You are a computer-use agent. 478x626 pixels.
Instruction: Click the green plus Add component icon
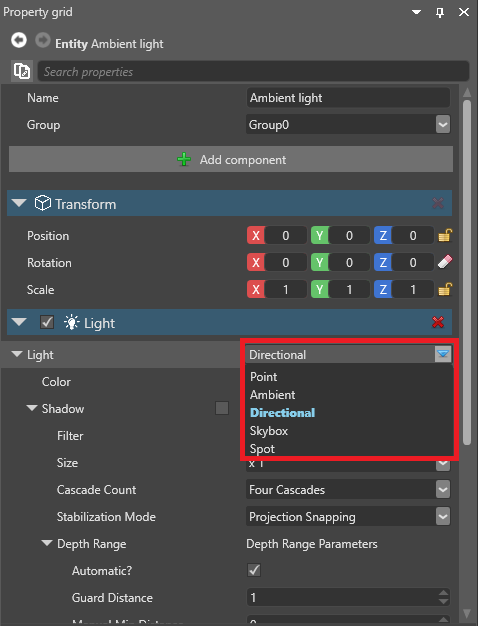coord(184,159)
